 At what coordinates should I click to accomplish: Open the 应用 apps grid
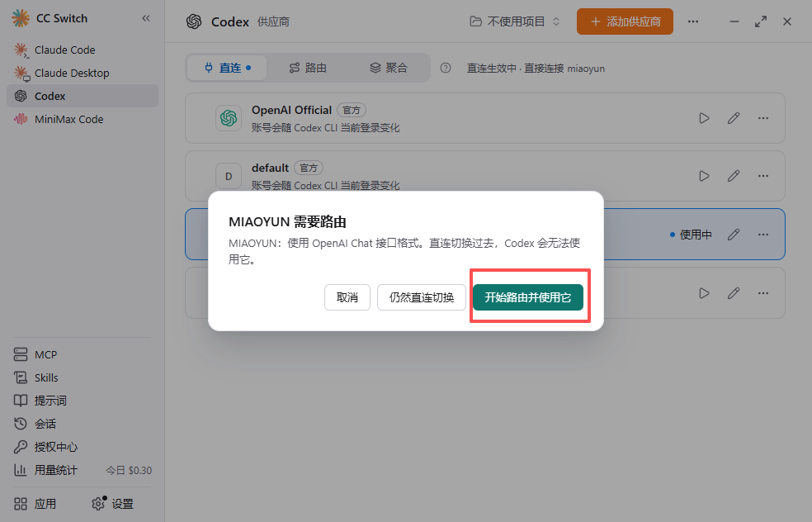click(x=35, y=504)
